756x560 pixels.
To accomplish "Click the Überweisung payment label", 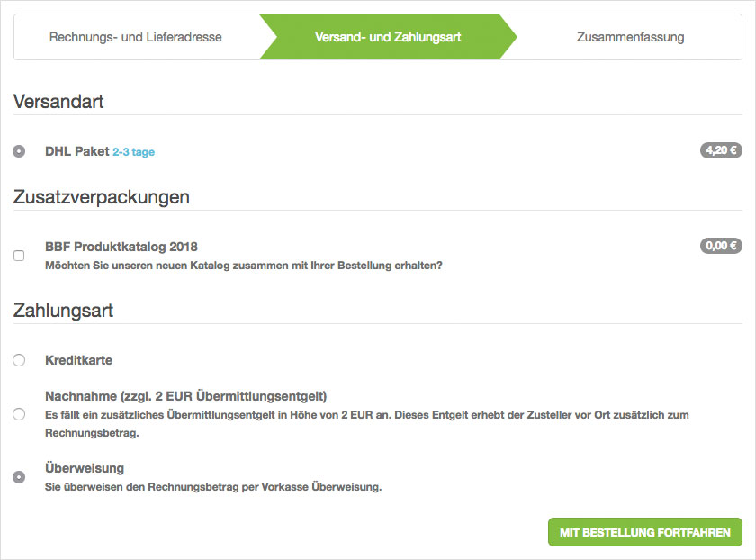I will click(x=85, y=468).
